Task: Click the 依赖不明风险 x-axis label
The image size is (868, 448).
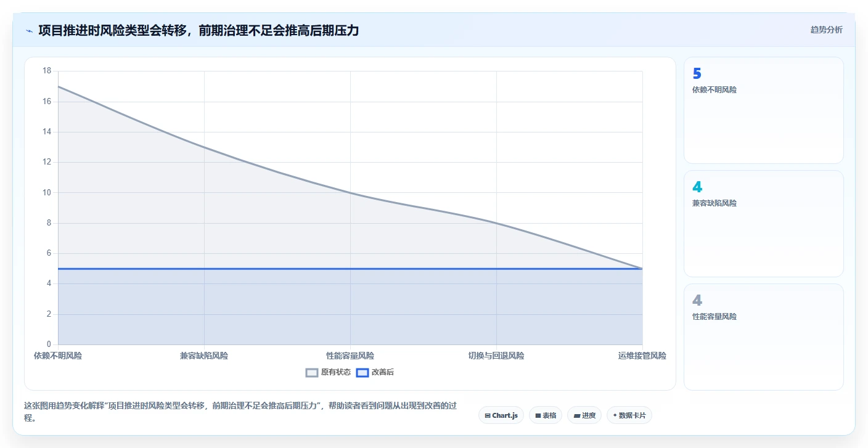Action: 58,356
